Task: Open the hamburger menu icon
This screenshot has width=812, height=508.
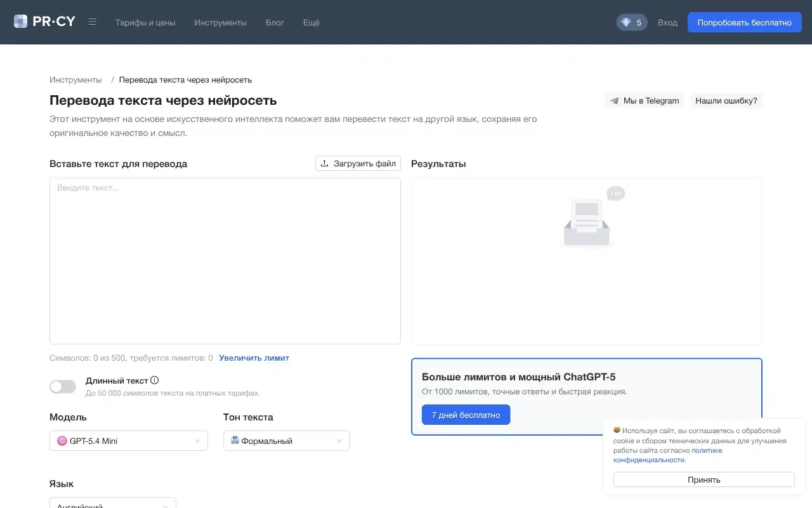Action: point(93,22)
